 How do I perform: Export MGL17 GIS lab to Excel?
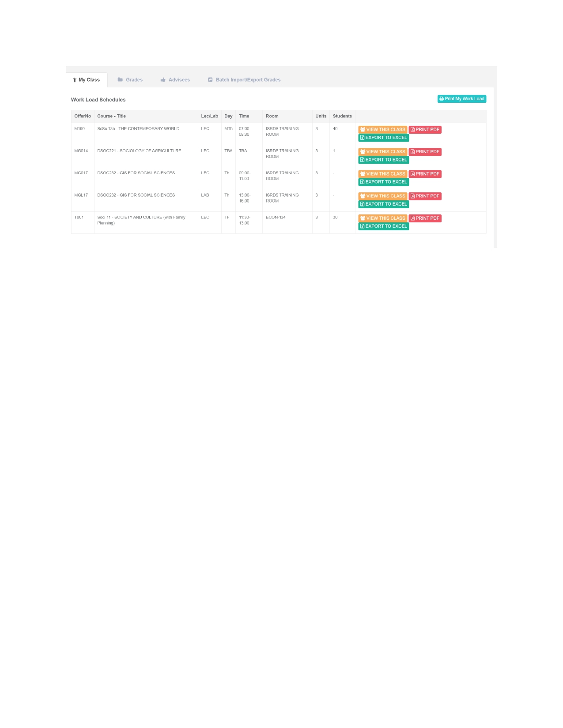(383, 204)
